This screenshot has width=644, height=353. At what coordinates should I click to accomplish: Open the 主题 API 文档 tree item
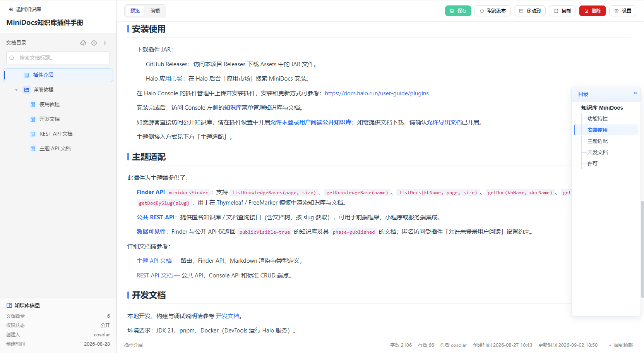tap(55, 149)
